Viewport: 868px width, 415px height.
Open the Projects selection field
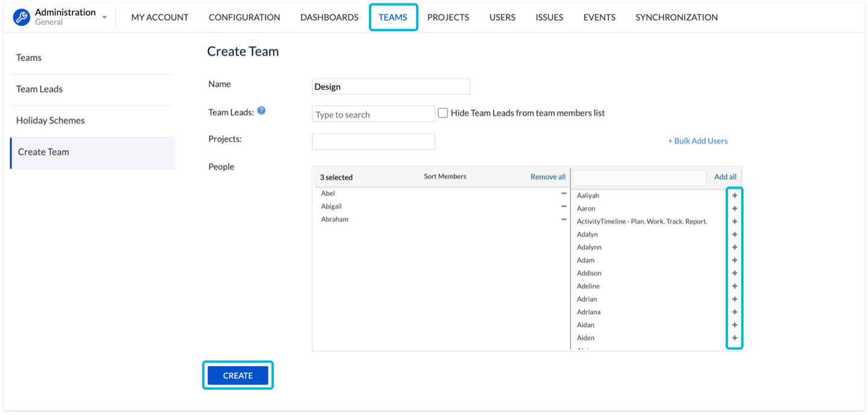[373, 142]
